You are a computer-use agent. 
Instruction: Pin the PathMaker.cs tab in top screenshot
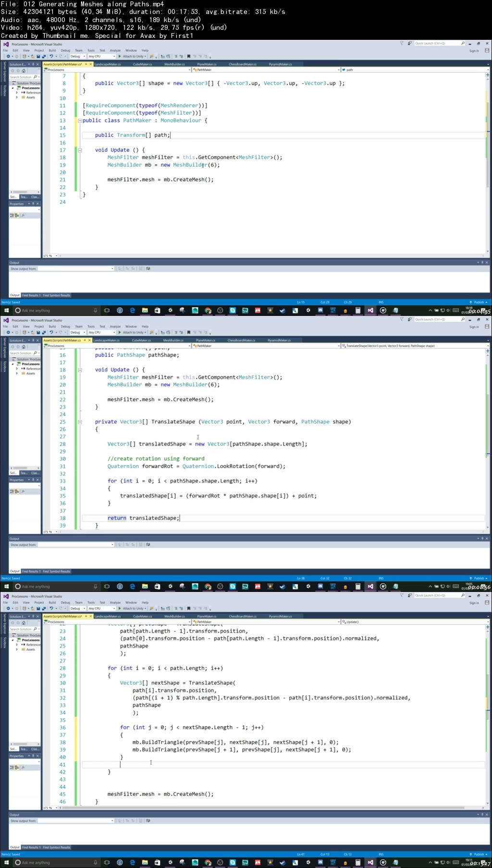[86, 64]
